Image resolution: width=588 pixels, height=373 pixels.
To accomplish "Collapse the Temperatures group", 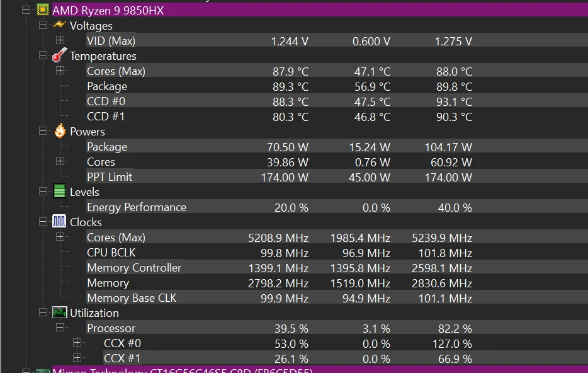I will (43, 55).
